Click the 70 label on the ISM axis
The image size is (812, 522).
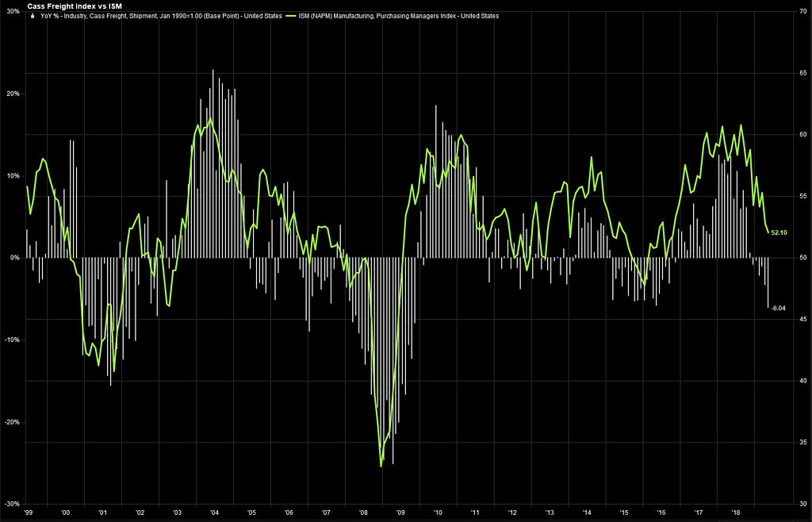802,11
